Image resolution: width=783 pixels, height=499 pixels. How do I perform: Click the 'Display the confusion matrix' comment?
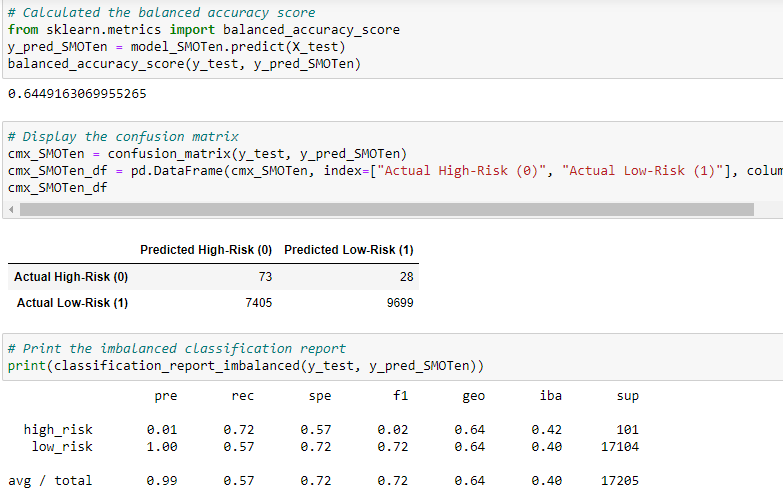pos(123,136)
